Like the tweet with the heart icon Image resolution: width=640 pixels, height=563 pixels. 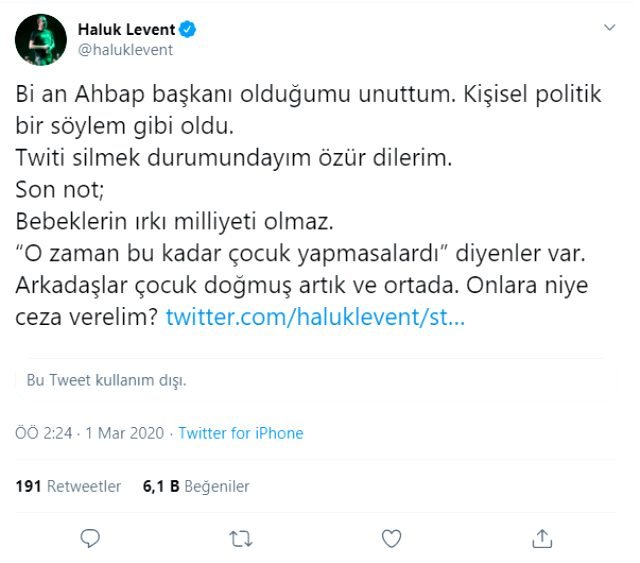click(x=391, y=539)
